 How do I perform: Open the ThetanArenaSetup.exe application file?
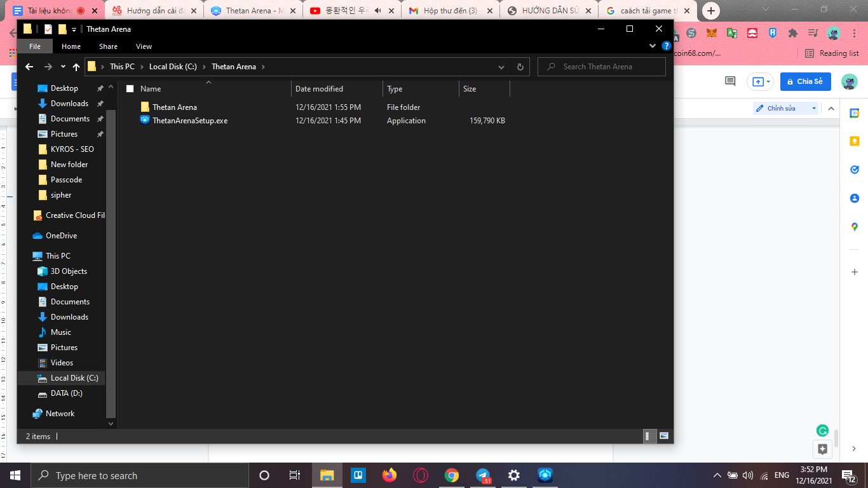(x=189, y=121)
